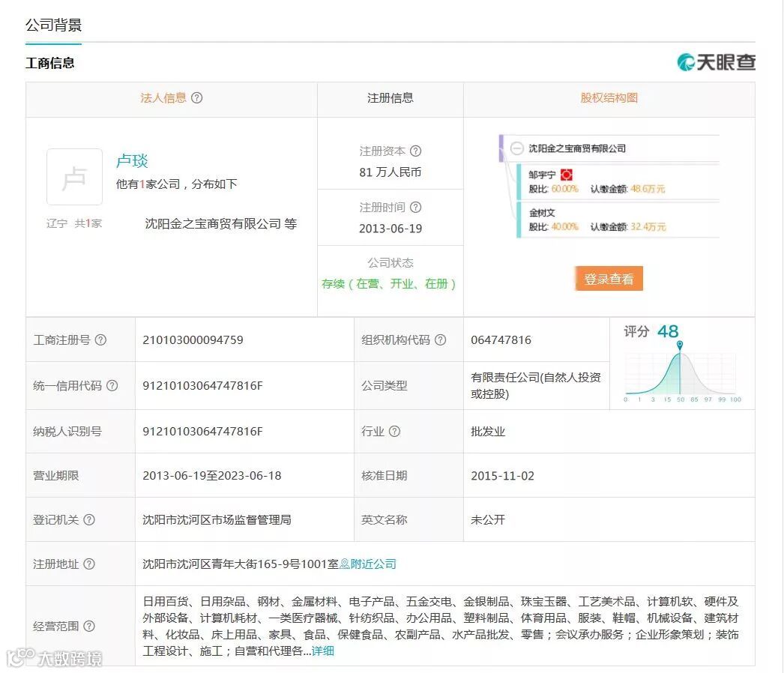
Task: Click 辽宁 共1家 region count
Action: pos(74,223)
